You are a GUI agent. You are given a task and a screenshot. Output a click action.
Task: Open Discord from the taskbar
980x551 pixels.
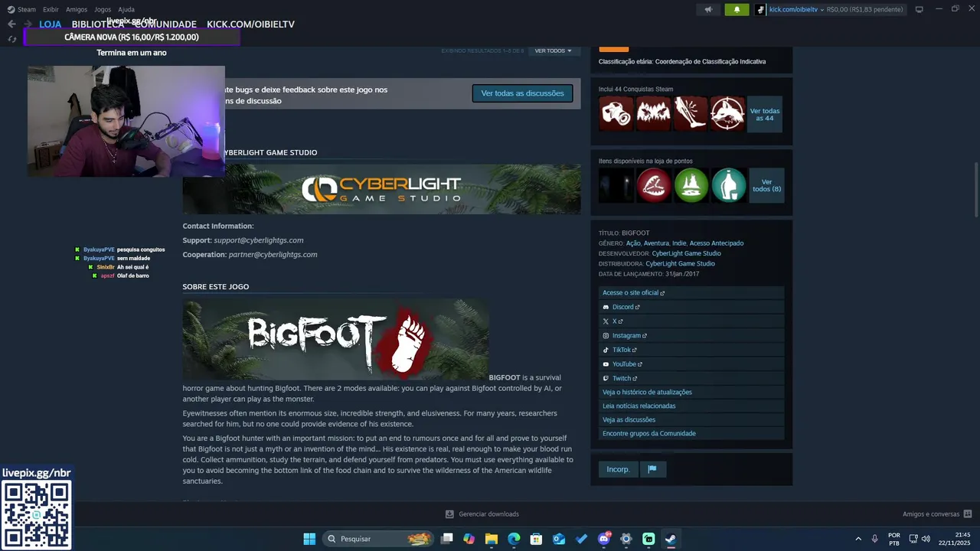click(x=604, y=539)
